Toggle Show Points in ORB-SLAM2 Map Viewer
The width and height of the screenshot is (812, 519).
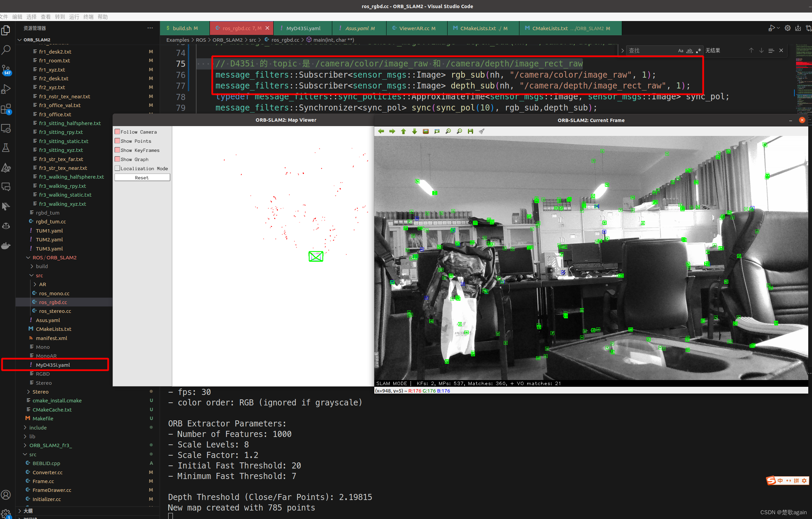coord(117,141)
